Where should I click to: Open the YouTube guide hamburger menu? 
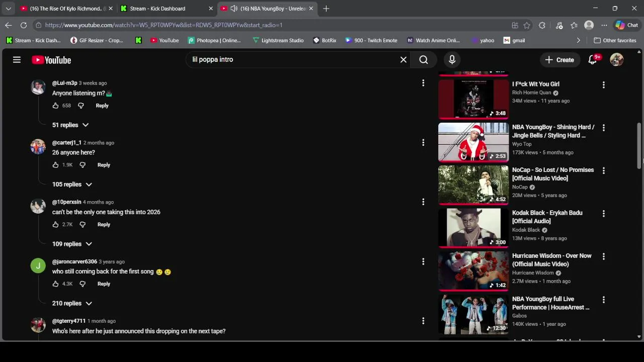pos(17,60)
